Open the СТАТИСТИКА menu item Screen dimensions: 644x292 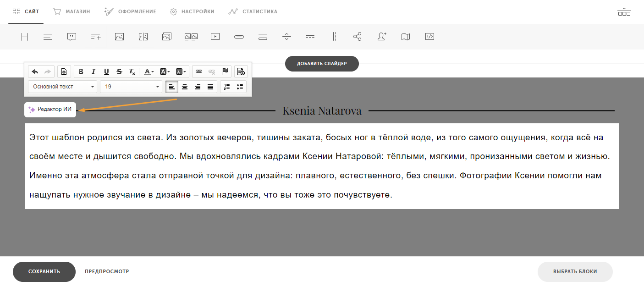click(x=253, y=11)
